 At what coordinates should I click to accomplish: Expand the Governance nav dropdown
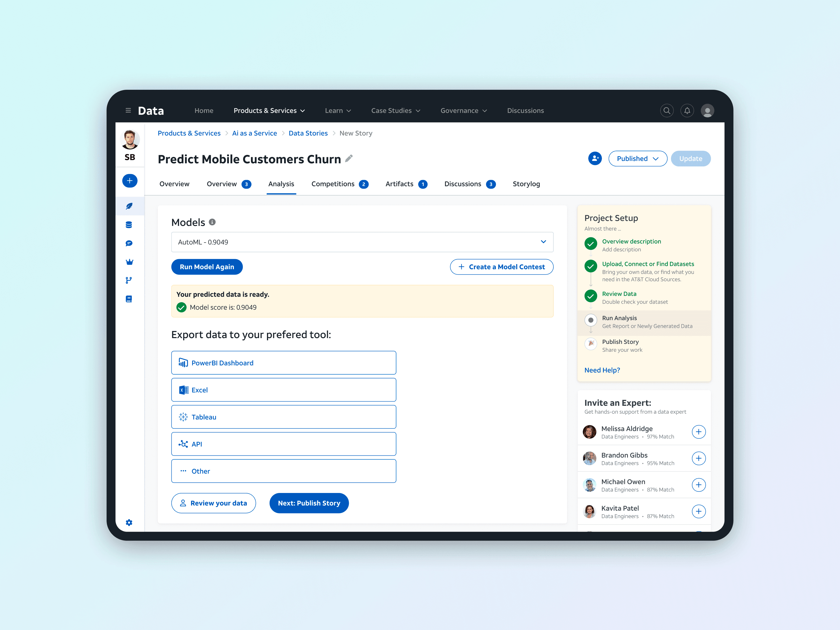click(x=464, y=111)
